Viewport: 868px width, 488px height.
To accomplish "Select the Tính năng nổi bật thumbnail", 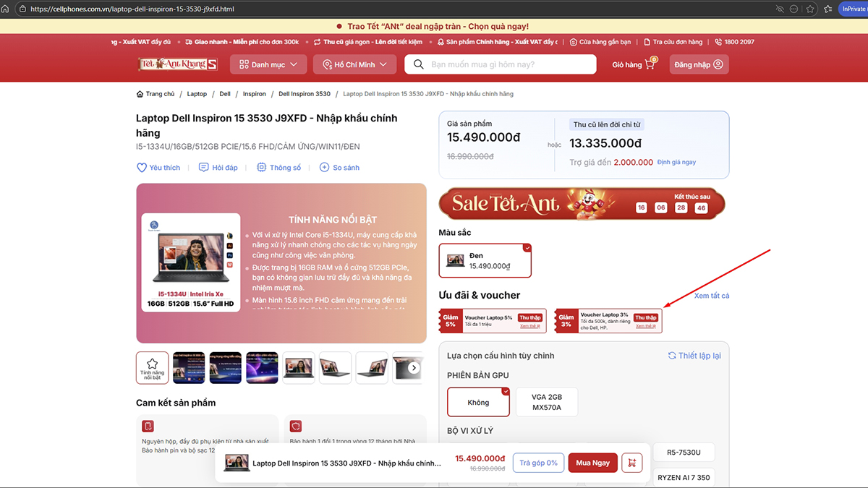I will coord(152,367).
